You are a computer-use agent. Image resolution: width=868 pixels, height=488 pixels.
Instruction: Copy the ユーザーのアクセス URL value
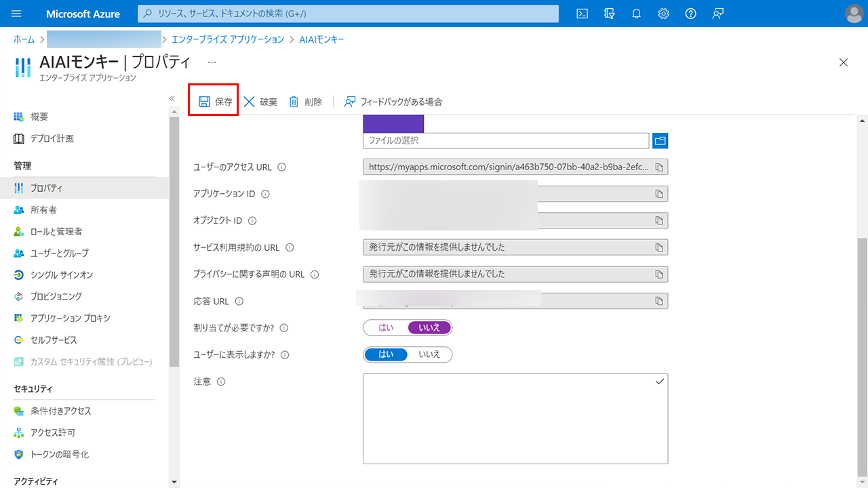coord(658,167)
